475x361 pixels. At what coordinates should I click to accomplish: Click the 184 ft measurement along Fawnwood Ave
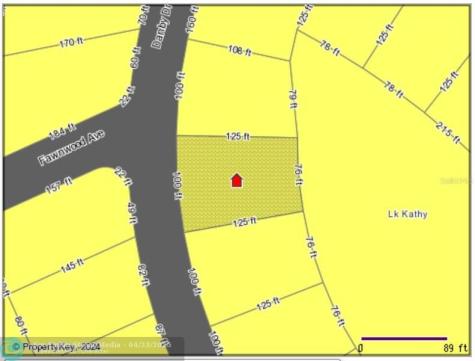click(63, 131)
